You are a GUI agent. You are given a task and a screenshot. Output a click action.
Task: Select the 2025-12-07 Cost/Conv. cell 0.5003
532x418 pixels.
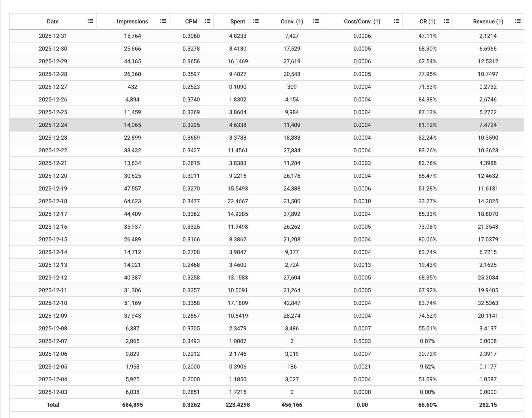362,341
